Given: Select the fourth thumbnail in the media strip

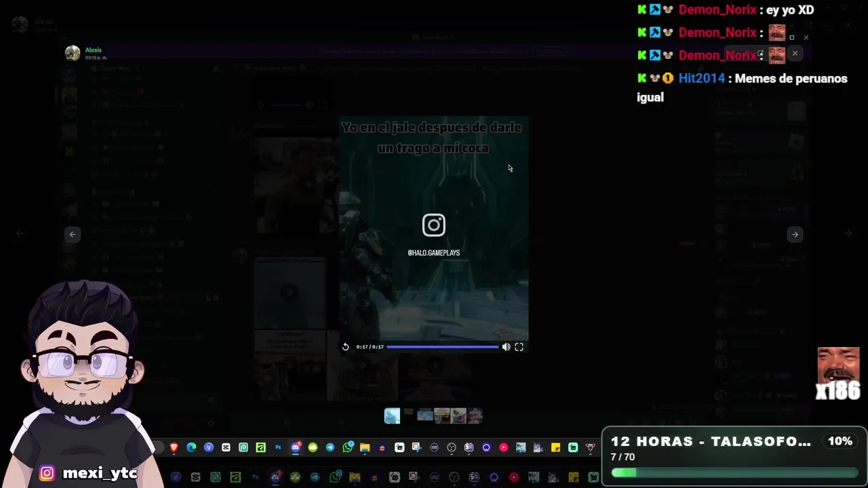Looking at the screenshot, I should (441, 415).
